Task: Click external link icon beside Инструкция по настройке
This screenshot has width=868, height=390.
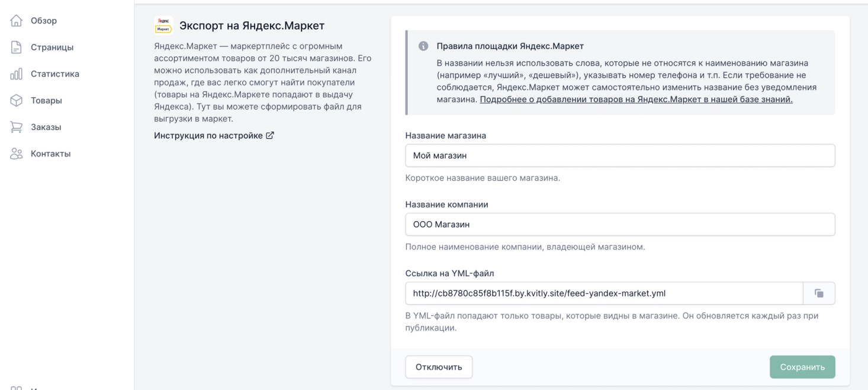Action: coord(270,135)
